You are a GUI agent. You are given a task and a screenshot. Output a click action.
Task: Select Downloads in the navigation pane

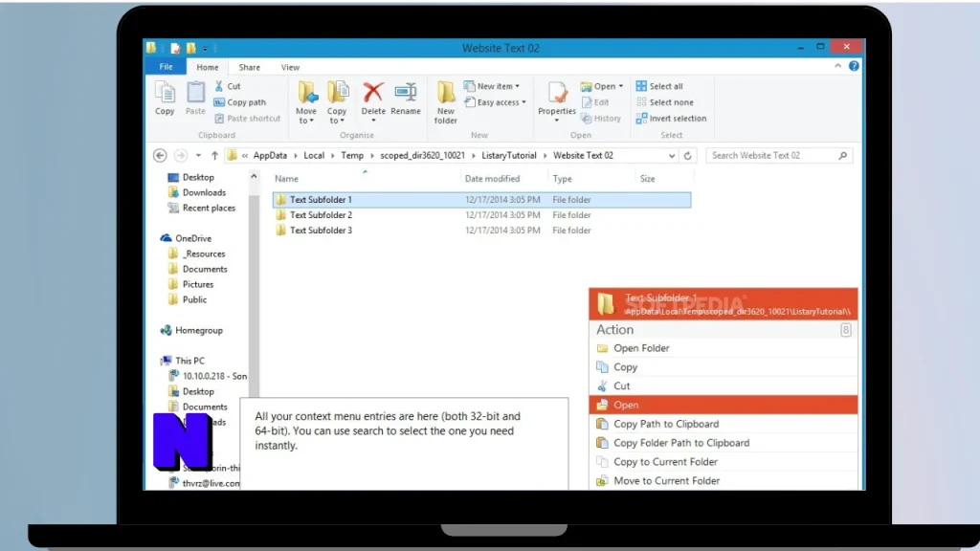[x=197, y=192]
